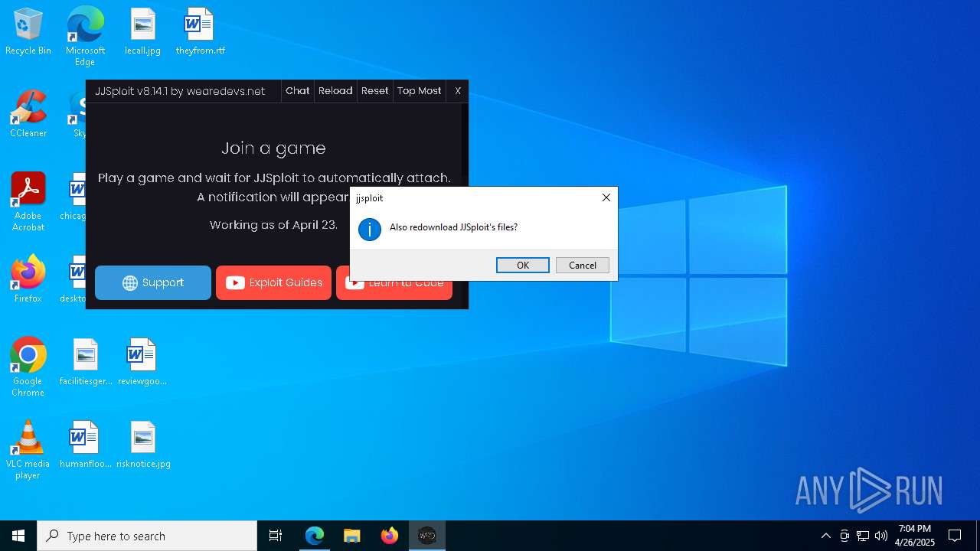
Task: Select the humanfloo Word document on the desktop
Action: 86,445
